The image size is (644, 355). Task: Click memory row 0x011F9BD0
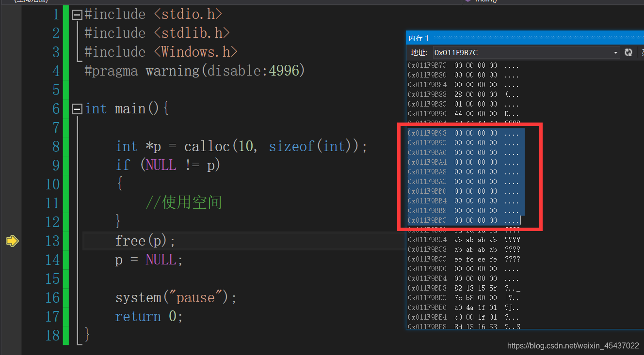click(x=463, y=269)
